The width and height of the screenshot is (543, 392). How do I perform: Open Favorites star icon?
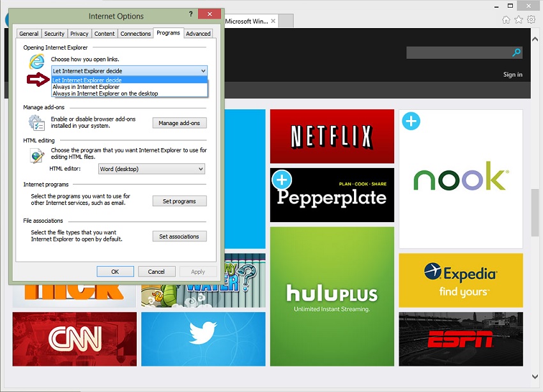click(x=519, y=20)
